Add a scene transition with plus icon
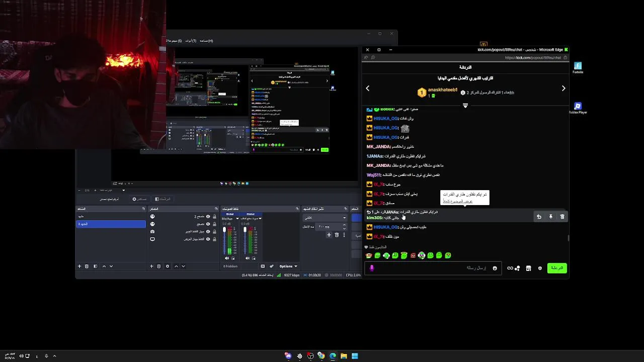The image size is (644, 362). (x=329, y=235)
